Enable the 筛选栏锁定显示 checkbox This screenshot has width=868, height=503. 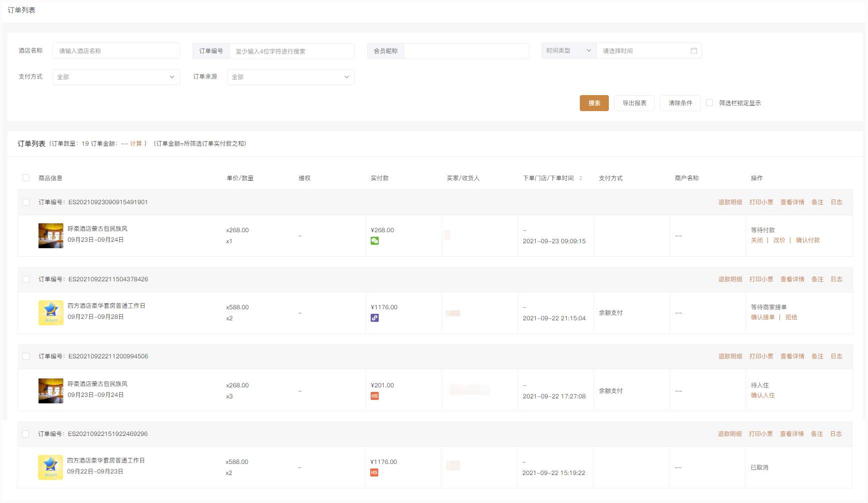(x=709, y=103)
